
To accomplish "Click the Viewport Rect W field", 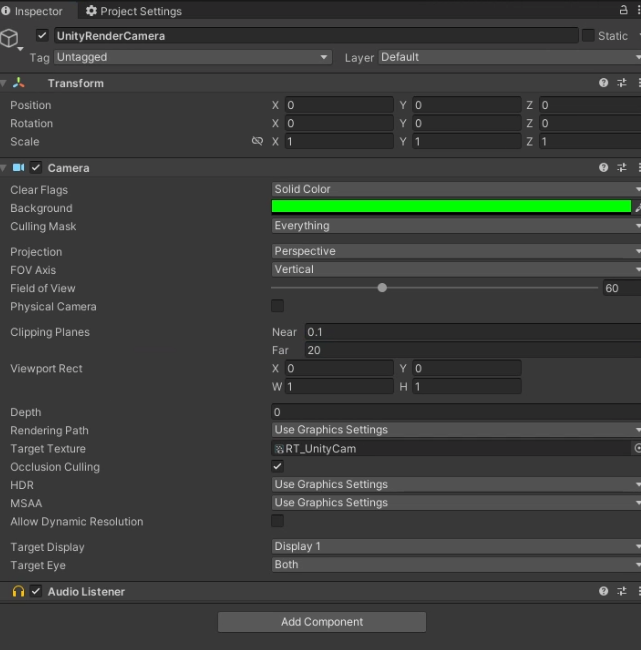I will click(339, 386).
